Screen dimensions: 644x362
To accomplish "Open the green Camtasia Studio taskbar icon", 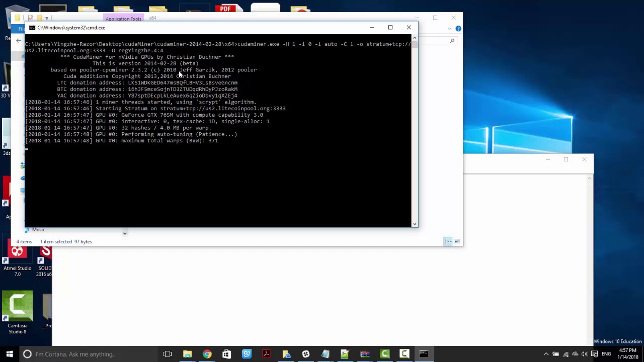I will point(385,354).
